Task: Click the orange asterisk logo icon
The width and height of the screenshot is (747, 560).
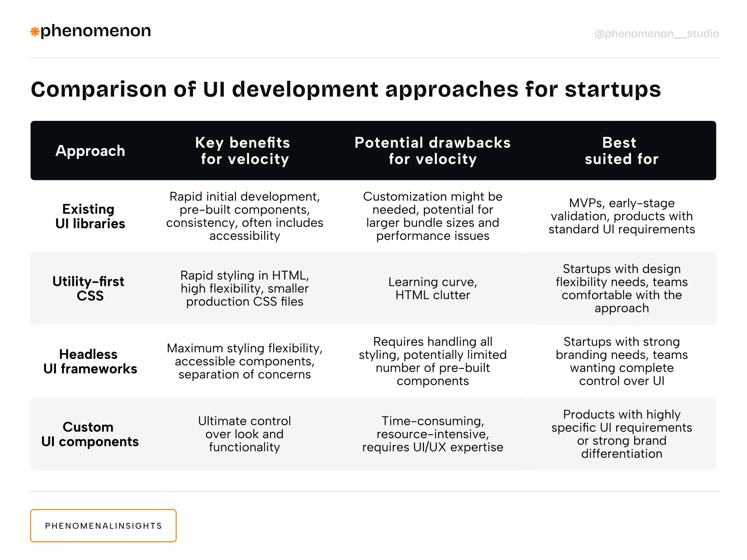Action: (x=35, y=32)
